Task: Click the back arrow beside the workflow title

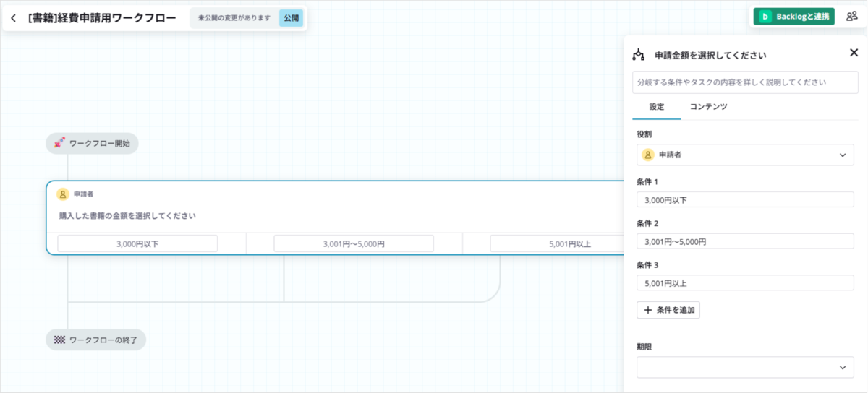Action: pos(14,18)
